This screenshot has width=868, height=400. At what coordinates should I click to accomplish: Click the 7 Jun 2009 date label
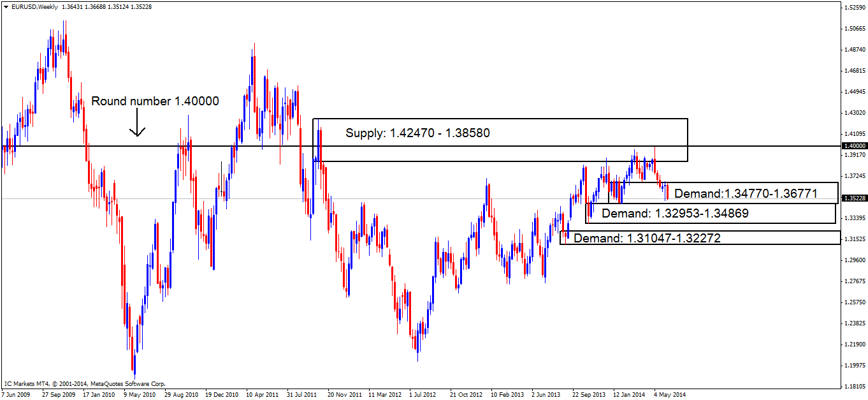(16, 394)
